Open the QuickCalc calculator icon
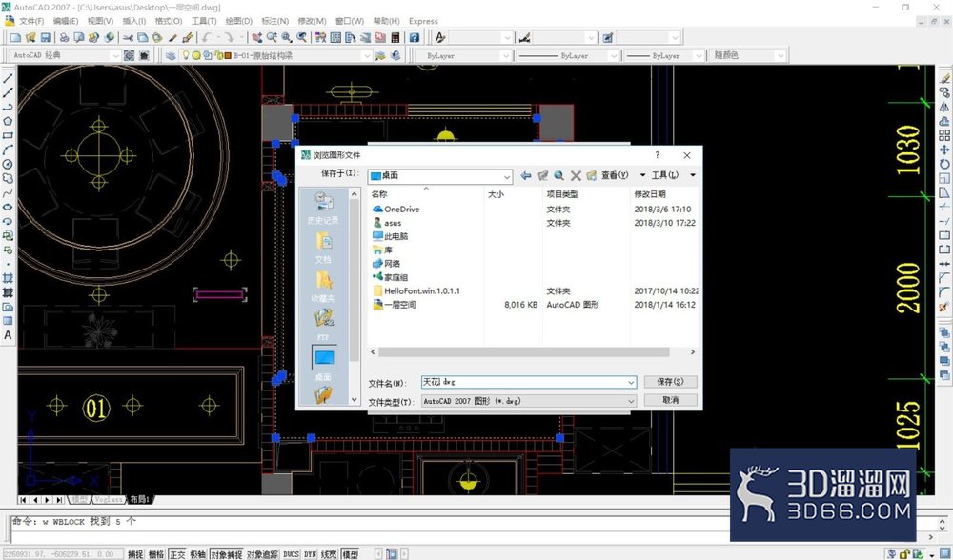Viewport: 953px width, 560px height. pyautogui.click(x=395, y=38)
